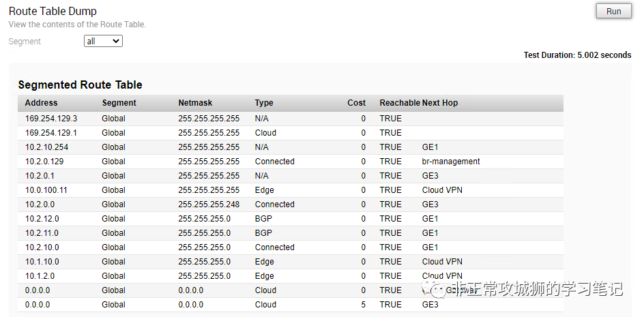644x317 pixels.
Task: Select the 169.254.129.3 address cell
Action: click(x=51, y=119)
